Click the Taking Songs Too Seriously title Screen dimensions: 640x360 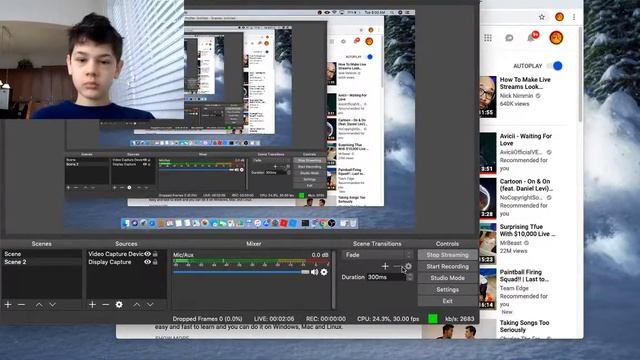point(524,326)
